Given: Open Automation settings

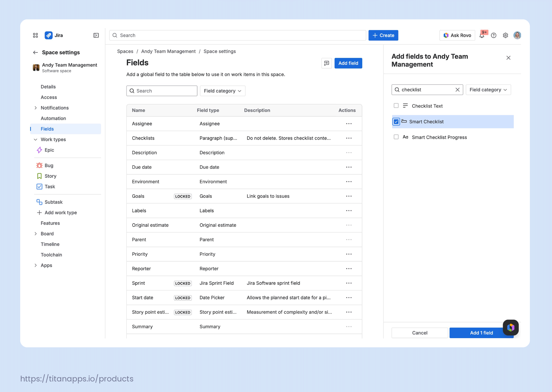Looking at the screenshot, I should [53, 118].
